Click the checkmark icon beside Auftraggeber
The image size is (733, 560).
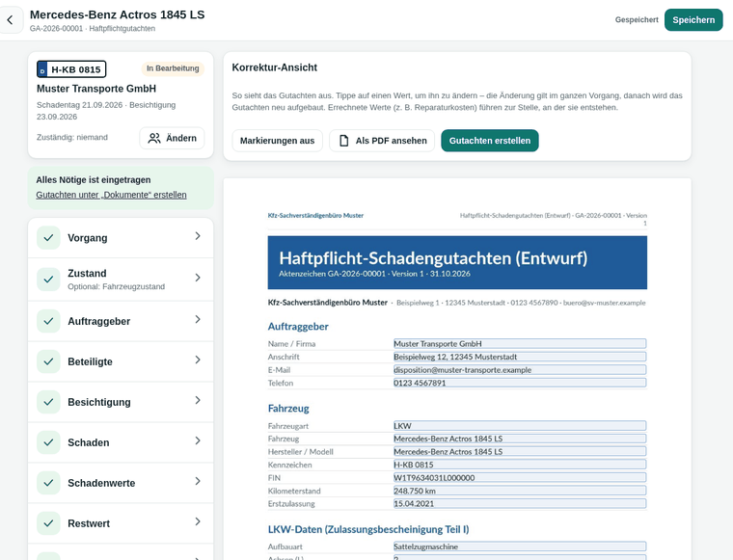[48, 321]
